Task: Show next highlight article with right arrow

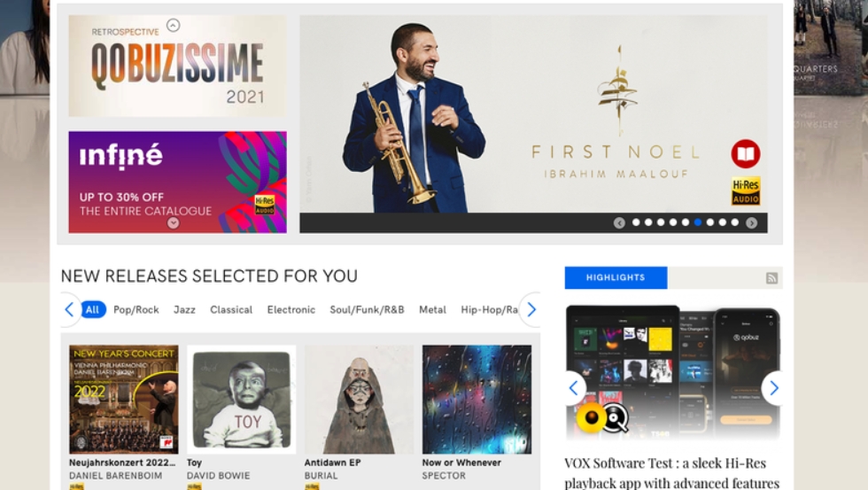Action: click(773, 388)
